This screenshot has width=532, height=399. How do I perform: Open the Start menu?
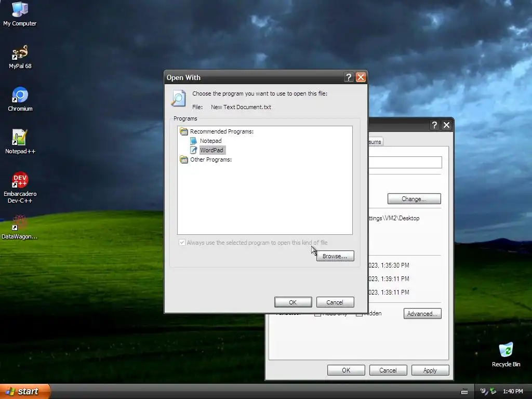pos(25,391)
